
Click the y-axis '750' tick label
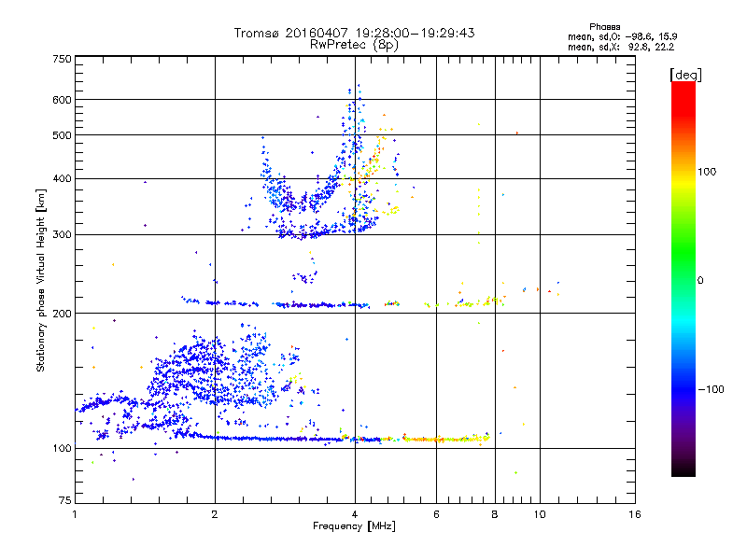click(x=62, y=59)
